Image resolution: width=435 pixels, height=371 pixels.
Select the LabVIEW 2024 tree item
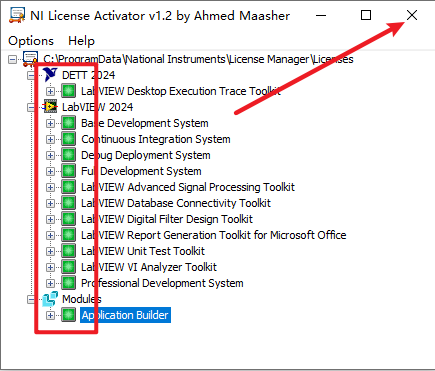(x=97, y=107)
